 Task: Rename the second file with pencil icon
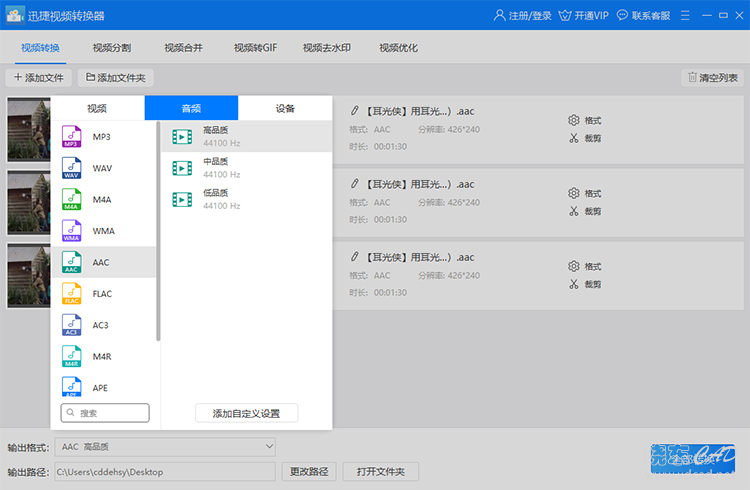(354, 184)
